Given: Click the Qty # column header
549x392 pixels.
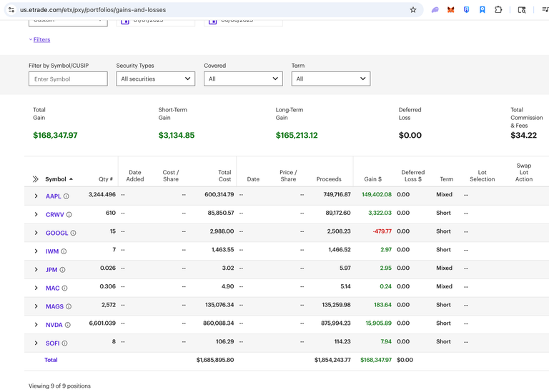Looking at the screenshot, I should coord(105,179).
